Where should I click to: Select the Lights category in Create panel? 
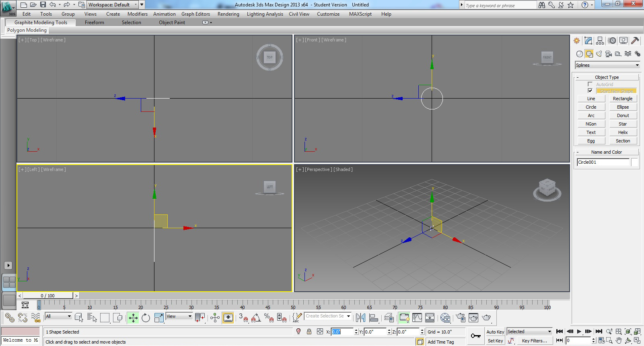pyautogui.click(x=599, y=54)
